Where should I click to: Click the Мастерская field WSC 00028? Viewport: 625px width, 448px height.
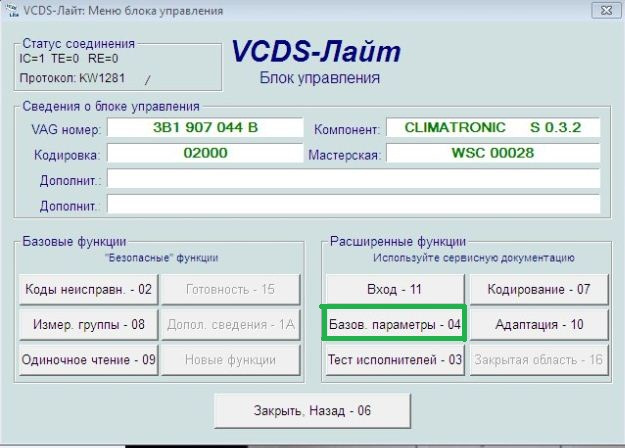point(493,153)
